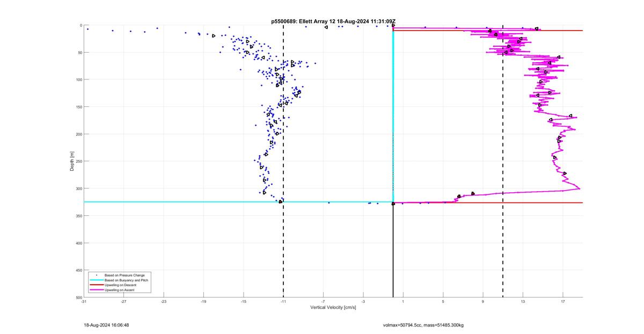Select the 'Vertical Velocity [cm/s]' x-axis label

point(333,308)
